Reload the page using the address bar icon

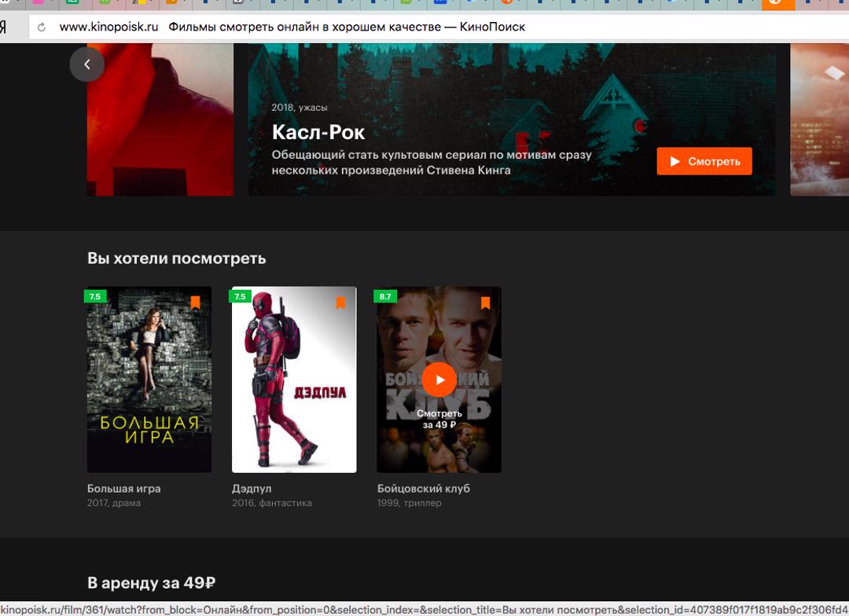(42, 27)
